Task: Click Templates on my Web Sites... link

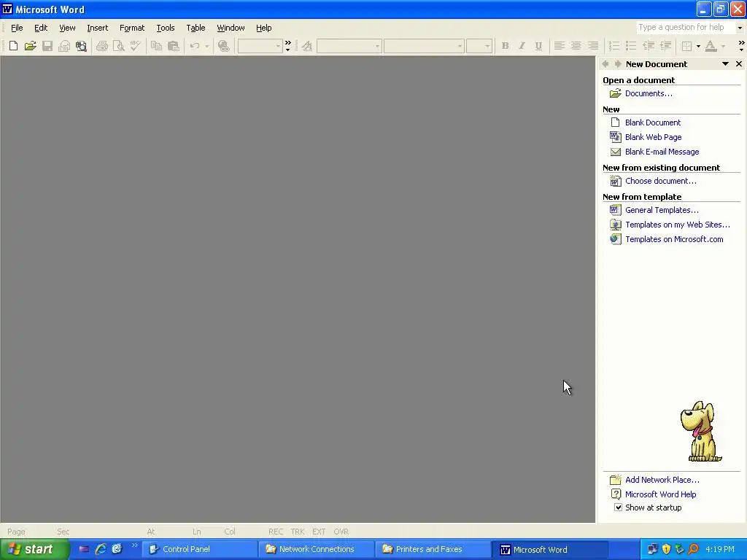Action: pos(678,225)
